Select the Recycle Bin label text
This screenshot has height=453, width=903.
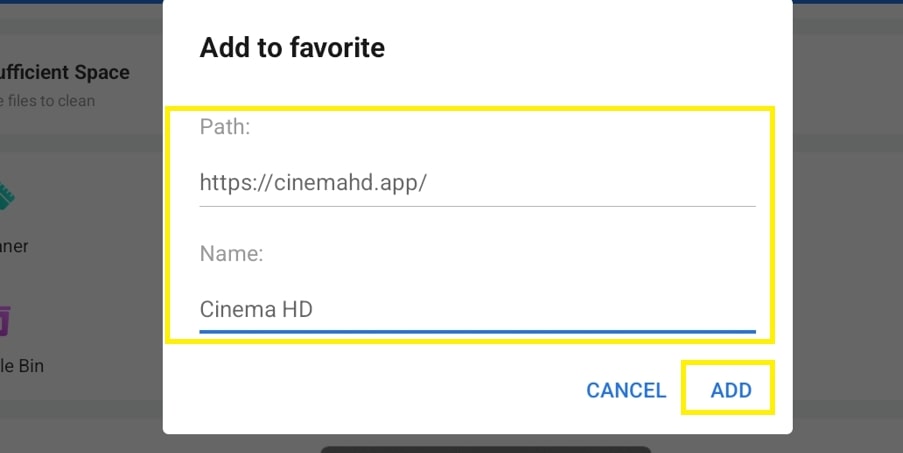pyautogui.click(x=22, y=366)
